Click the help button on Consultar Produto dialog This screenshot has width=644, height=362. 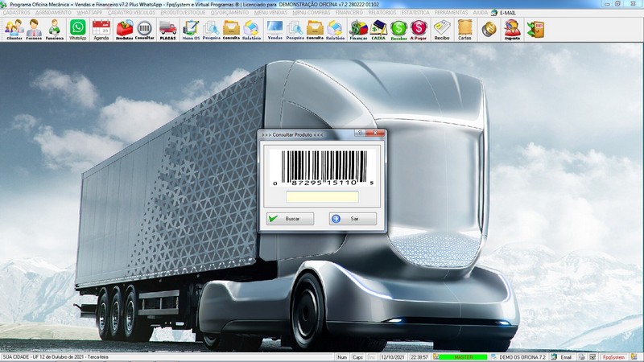[x=359, y=134]
